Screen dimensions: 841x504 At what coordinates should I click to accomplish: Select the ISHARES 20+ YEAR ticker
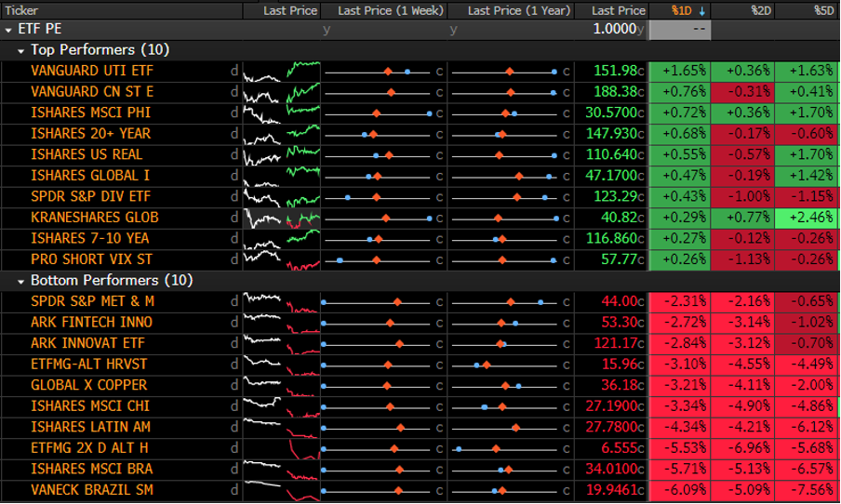pyautogui.click(x=90, y=134)
